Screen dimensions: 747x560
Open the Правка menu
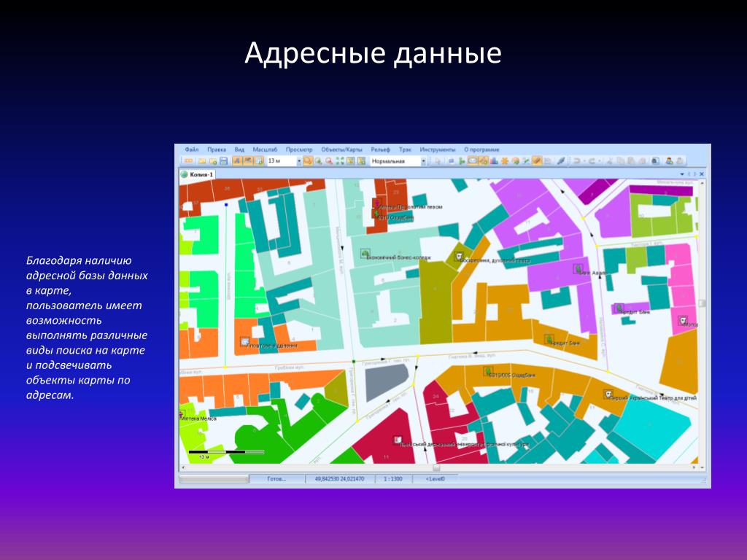216,149
